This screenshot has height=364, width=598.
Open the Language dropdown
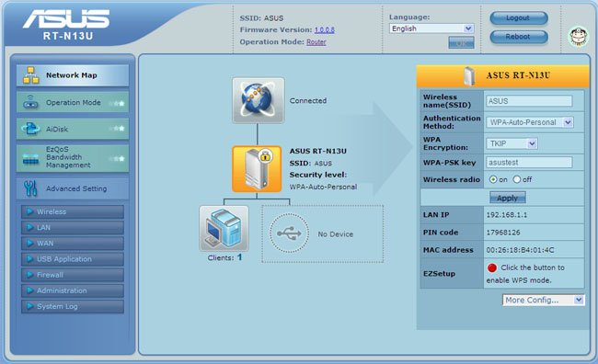coord(431,28)
